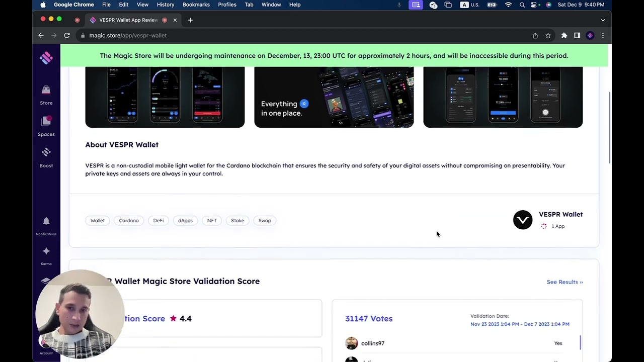The height and width of the screenshot is (362, 644).
Task: Open the third app screenshot thumbnail
Action: click(503, 97)
